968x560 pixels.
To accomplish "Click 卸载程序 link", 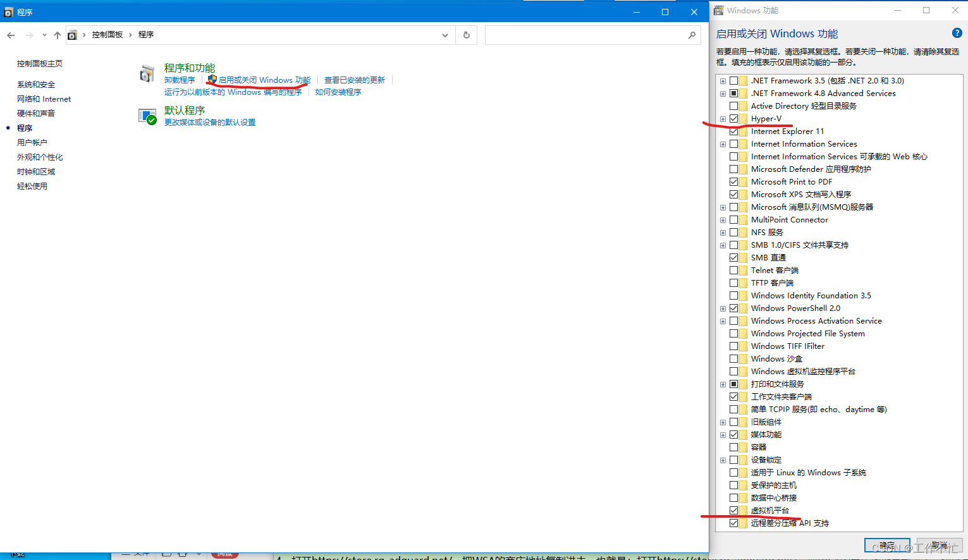I will click(180, 80).
